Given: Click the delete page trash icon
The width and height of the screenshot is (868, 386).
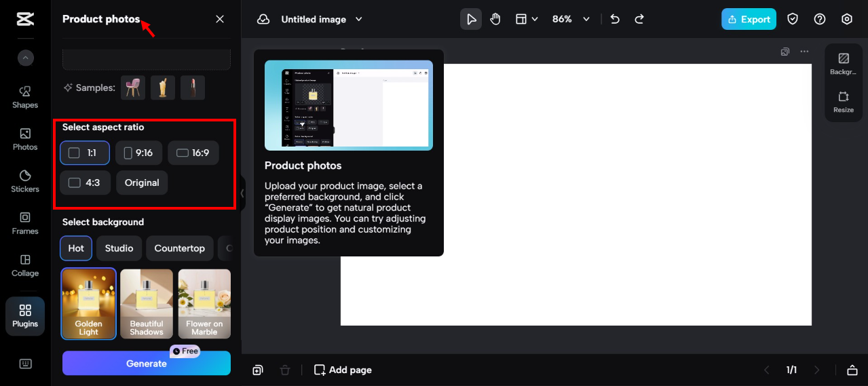Looking at the screenshot, I should pos(285,370).
